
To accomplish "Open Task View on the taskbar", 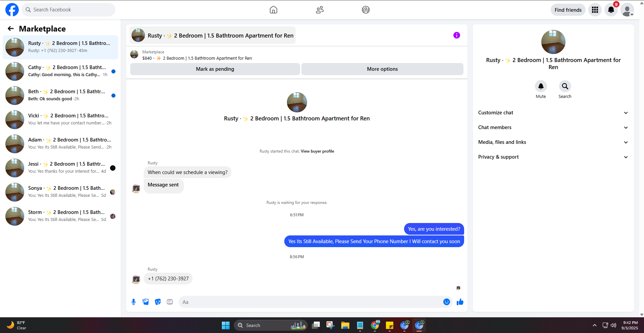I will [316, 325].
